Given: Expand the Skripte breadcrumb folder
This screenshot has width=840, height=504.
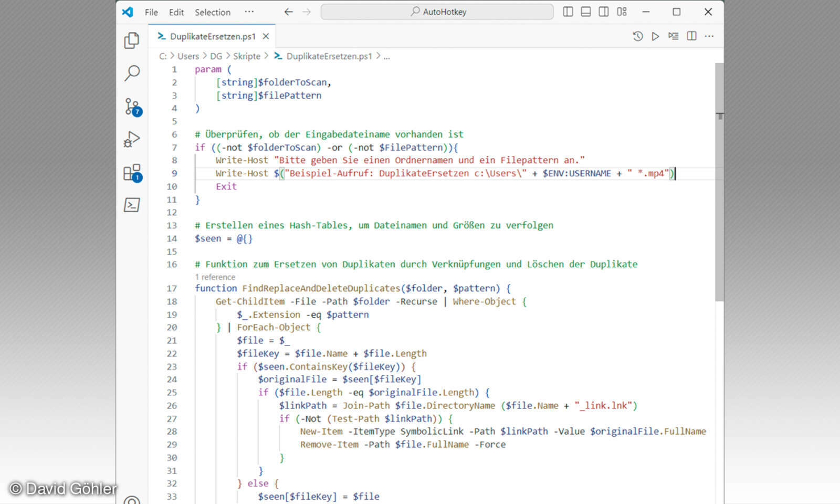Looking at the screenshot, I should (x=246, y=56).
